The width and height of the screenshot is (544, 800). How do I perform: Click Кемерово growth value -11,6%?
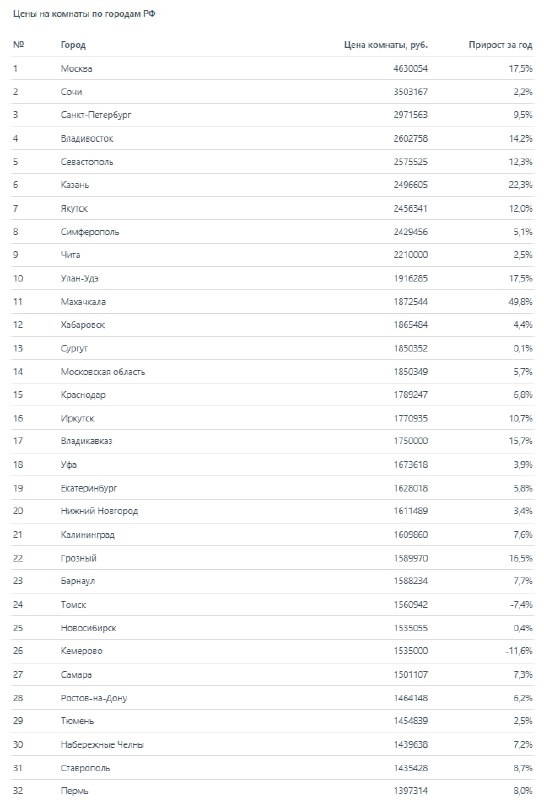519,651
